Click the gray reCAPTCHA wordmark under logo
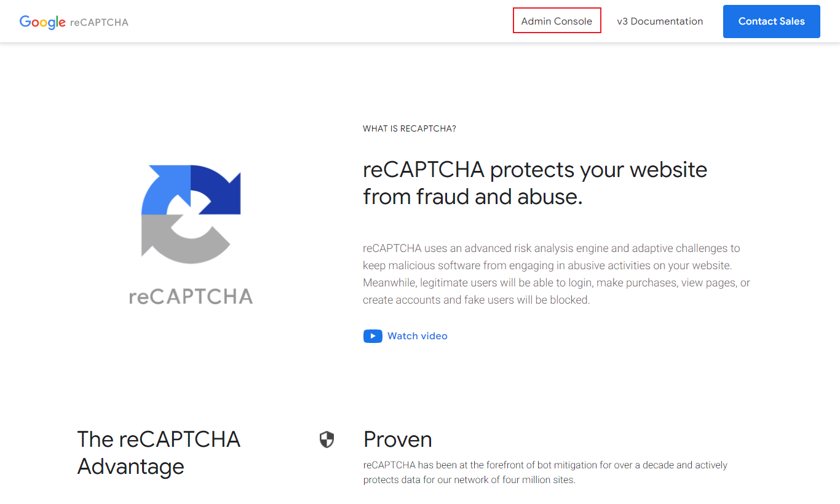The image size is (840, 504). tap(191, 296)
